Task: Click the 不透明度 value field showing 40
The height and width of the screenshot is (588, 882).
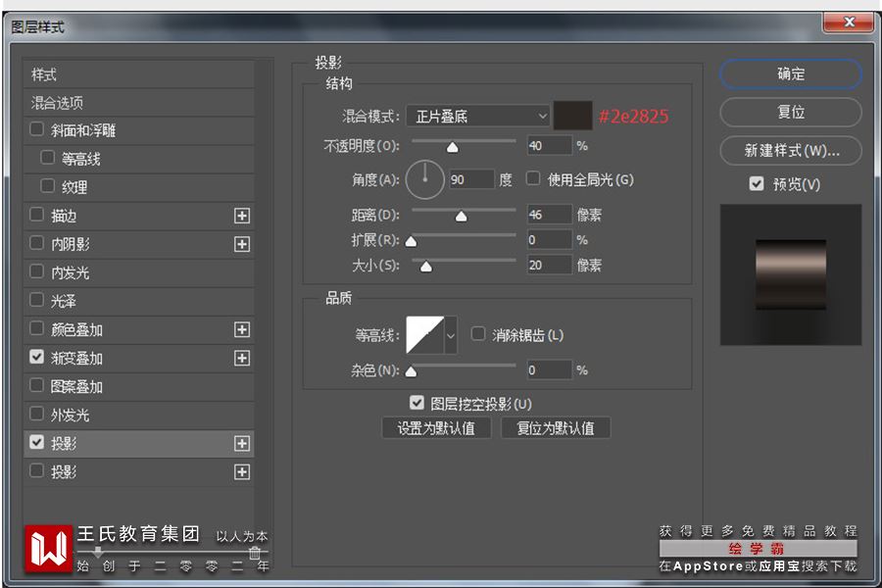Action: 549,146
